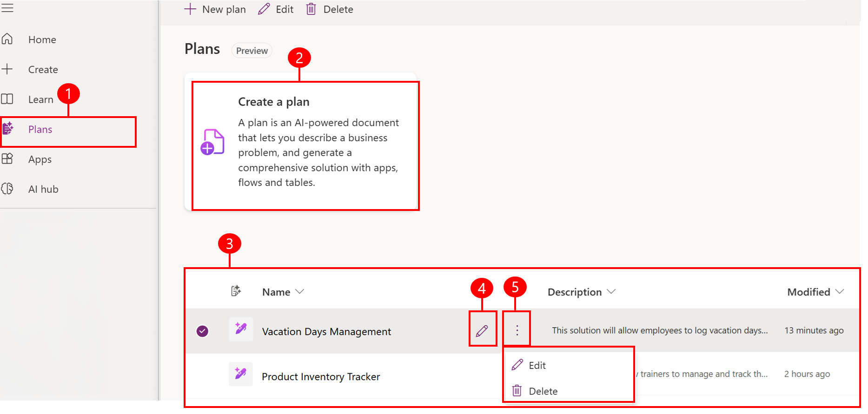Viewport: 868px width, 414px height.
Task: Open the Product Inventory Tracker plan name
Action: point(321,376)
